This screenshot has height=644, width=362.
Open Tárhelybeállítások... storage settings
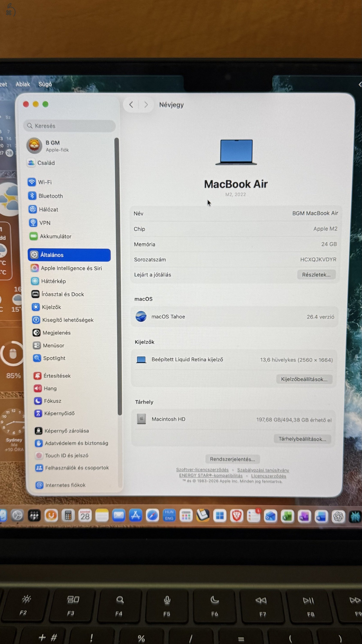[x=302, y=439]
